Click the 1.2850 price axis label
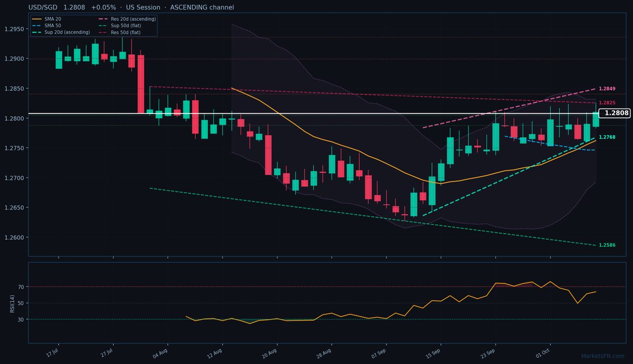 [15, 89]
